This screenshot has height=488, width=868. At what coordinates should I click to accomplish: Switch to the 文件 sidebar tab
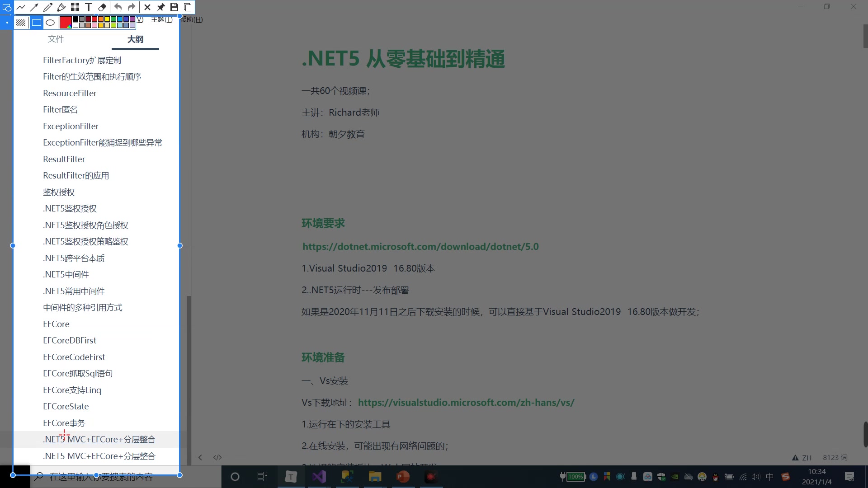point(56,39)
